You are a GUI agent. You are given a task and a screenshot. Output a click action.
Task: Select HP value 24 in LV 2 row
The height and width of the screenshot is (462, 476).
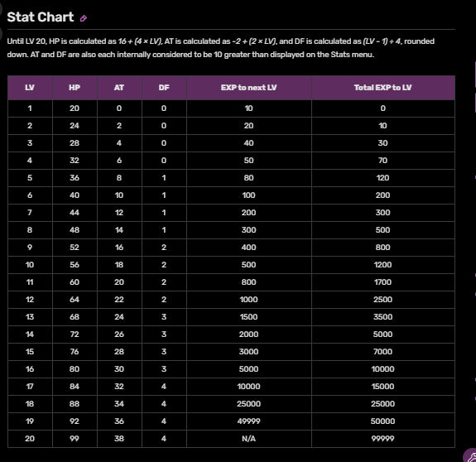[x=75, y=126]
